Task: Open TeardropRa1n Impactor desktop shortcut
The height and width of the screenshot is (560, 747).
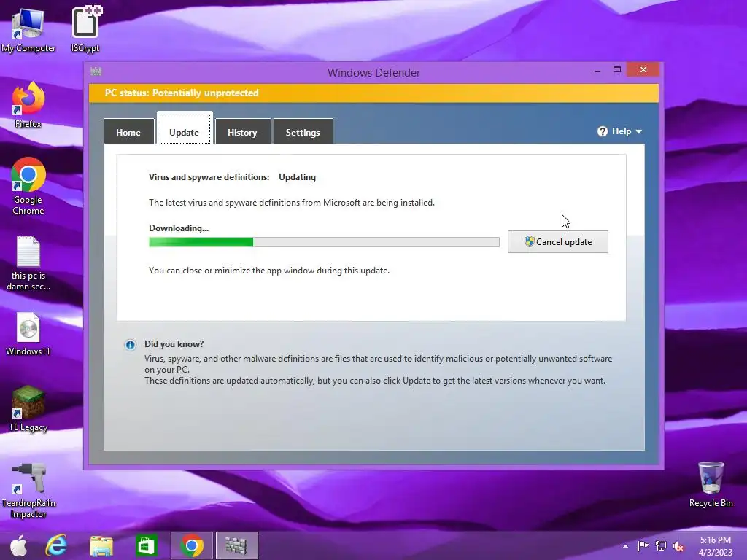Action: coord(28,491)
